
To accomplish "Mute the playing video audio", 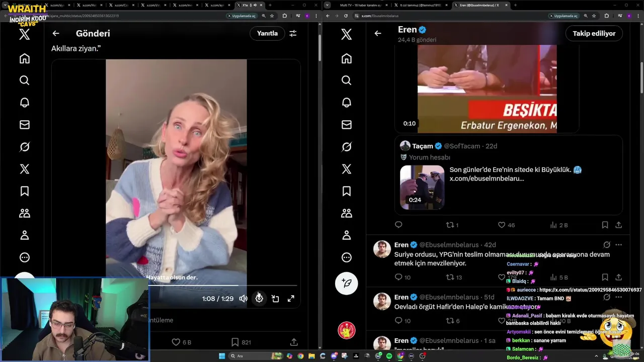I will (244, 299).
